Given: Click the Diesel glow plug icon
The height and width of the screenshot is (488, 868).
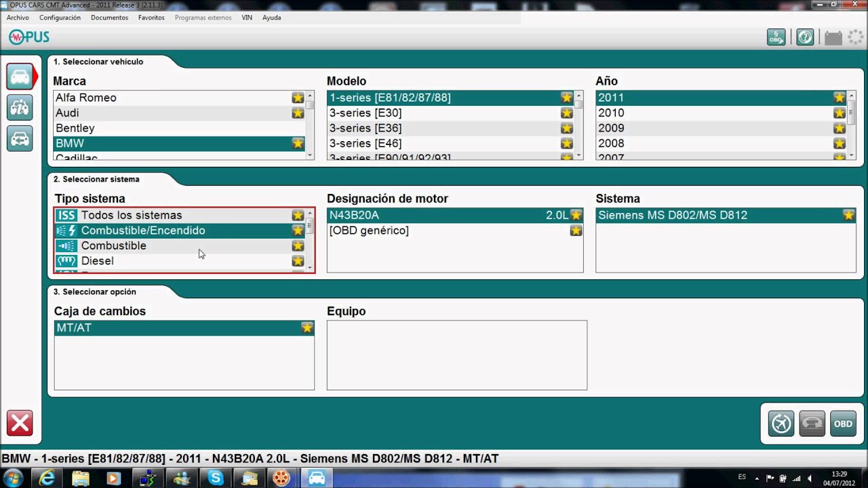Looking at the screenshot, I should (x=66, y=261).
